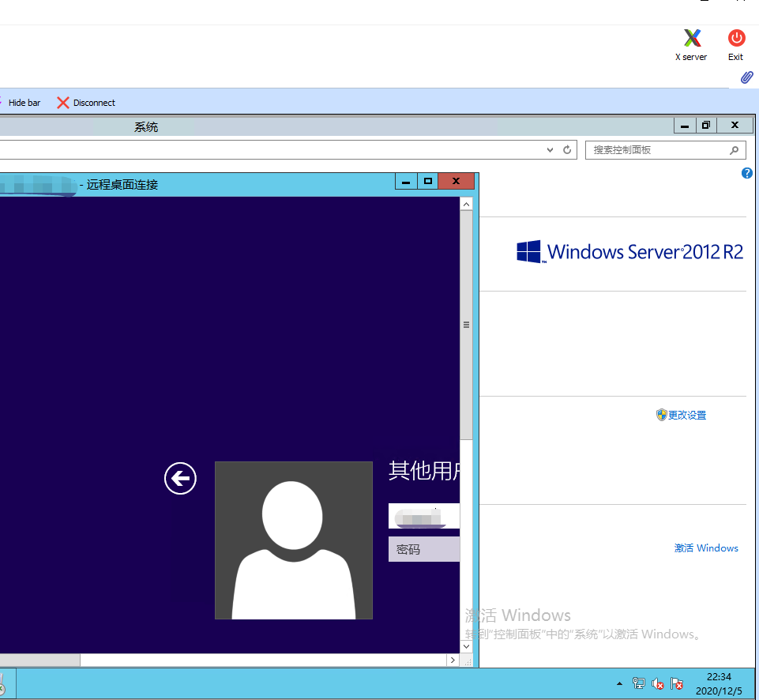Disconnect the remote session
The width and height of the screenshot is (759, 700).
(86, 103)
